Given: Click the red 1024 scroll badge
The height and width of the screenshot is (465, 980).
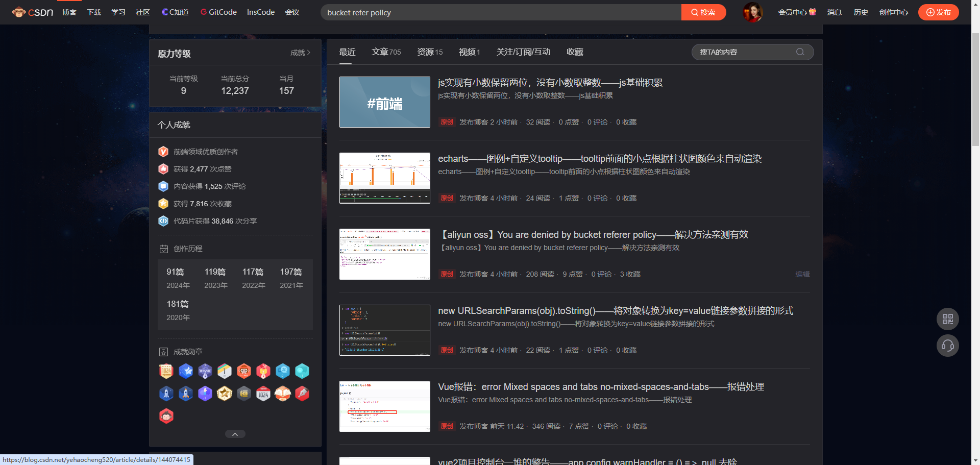Looking at the screenshot, I should (166, 371).
